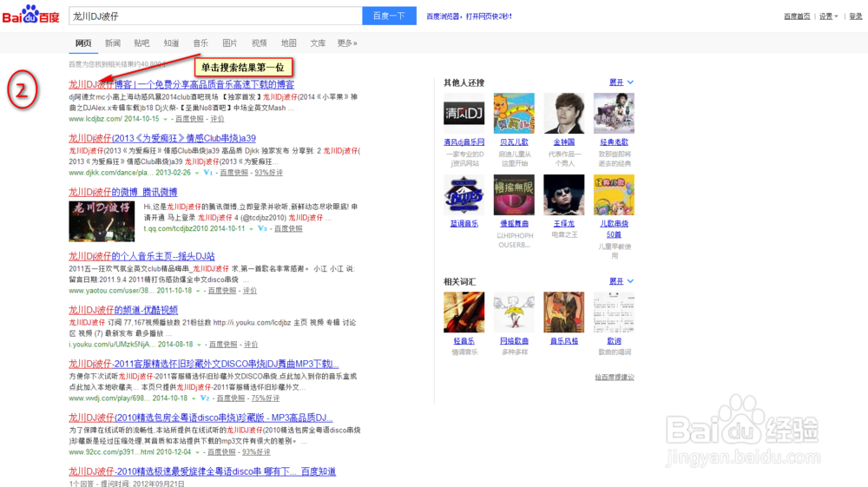Click the 75%好评 link on wvdj.com result
This screenshot has width=868, height=487.
pyautogui.click(x=265, y=398)
